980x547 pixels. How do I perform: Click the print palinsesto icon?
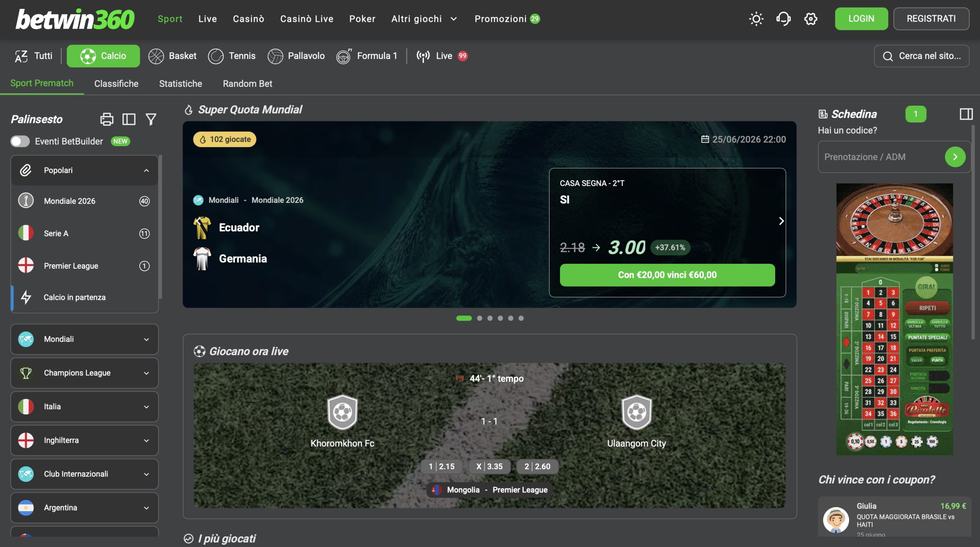click(107, 119)
